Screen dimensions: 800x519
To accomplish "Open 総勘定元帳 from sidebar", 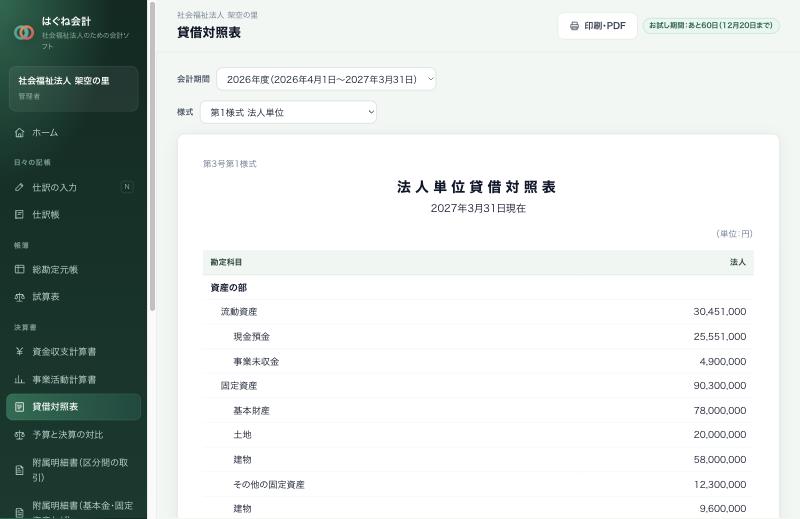I will coord(73,269).
